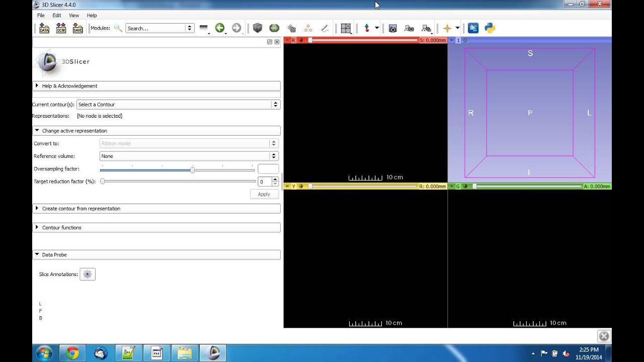This screenshot has width=644, height=362.
Task: Expand Create contour from representation section
Action: (156, 209)
